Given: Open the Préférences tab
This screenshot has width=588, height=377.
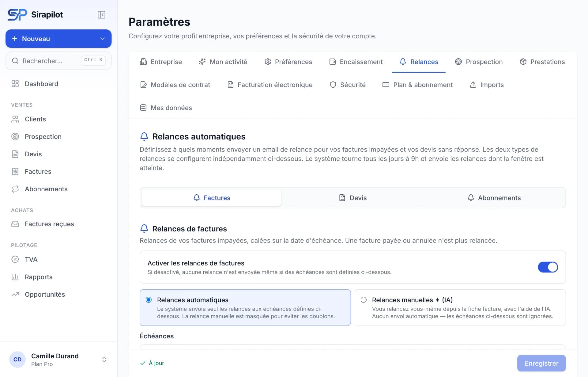Looking at the screenshot, I should point(288,62).
